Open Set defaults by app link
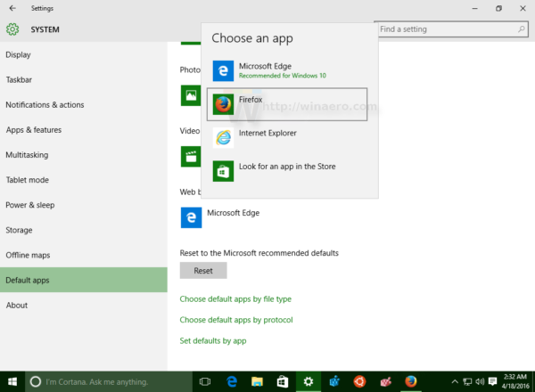The height and width of the screenshot is (392, 535). (213, 340)
